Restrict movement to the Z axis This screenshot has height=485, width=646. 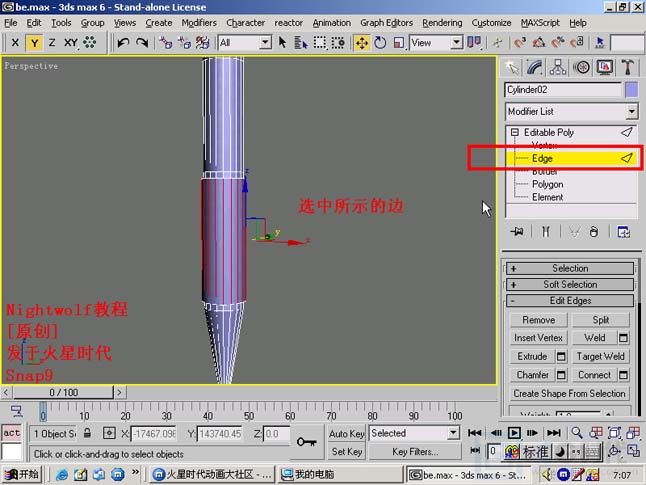tap(52, 42)
